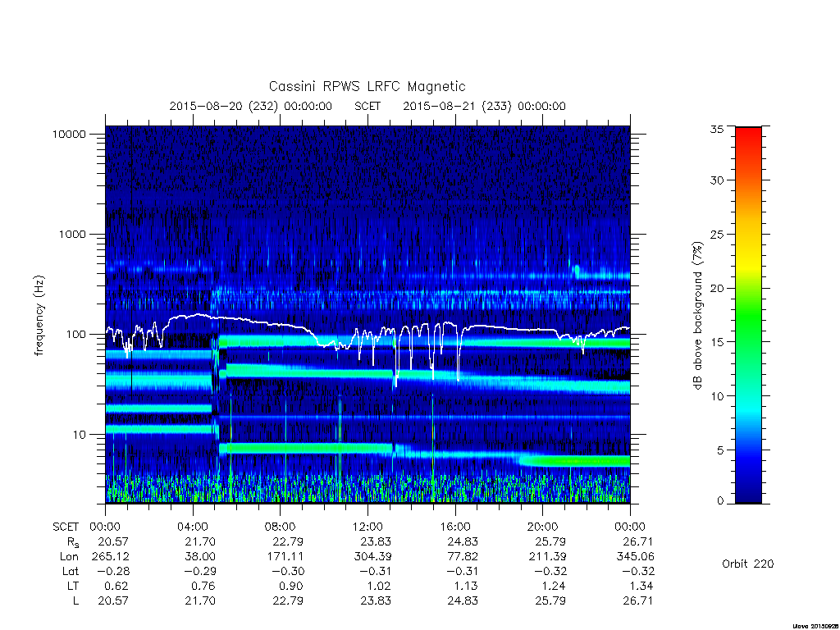
Task: Click the 'Cassini RPWS LRFC Magnetic' plot title
Action: coord(367,86)
